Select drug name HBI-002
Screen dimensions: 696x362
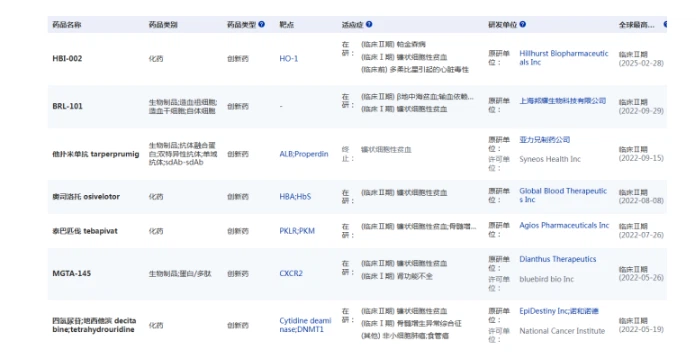click(67, 59)
